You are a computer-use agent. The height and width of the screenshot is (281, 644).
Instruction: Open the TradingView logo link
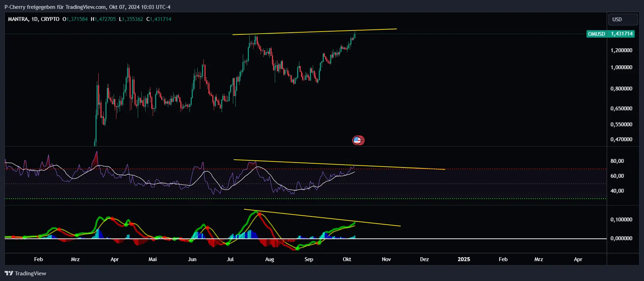click(x=26, y=273)
